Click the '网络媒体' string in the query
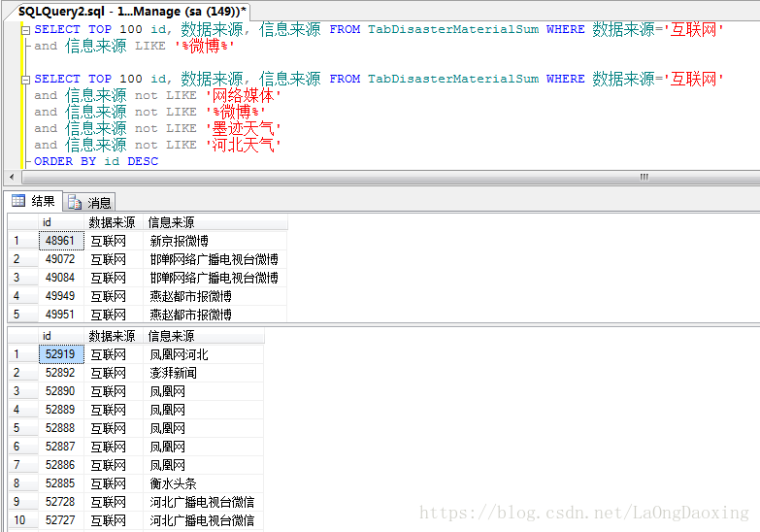 244,95
